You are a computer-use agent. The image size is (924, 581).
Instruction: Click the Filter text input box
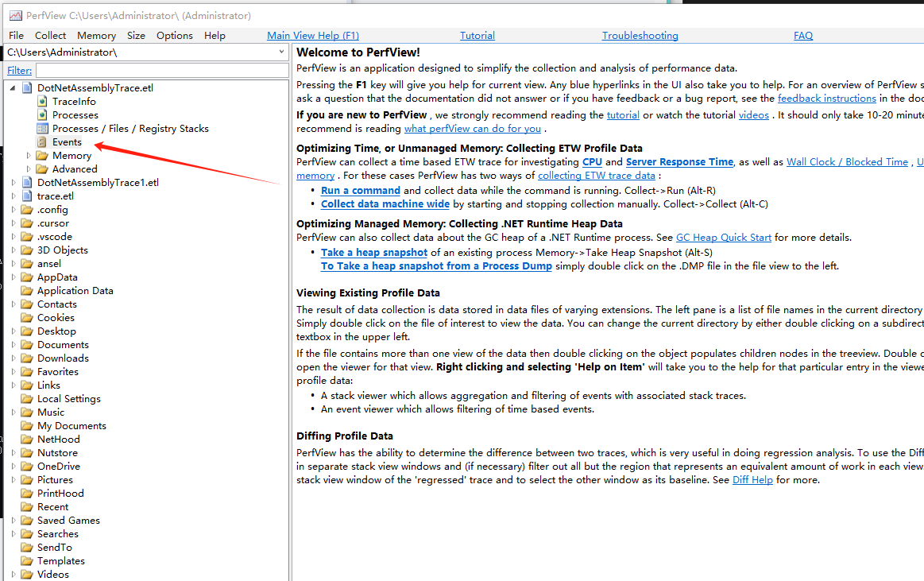(x=162, y=71)
